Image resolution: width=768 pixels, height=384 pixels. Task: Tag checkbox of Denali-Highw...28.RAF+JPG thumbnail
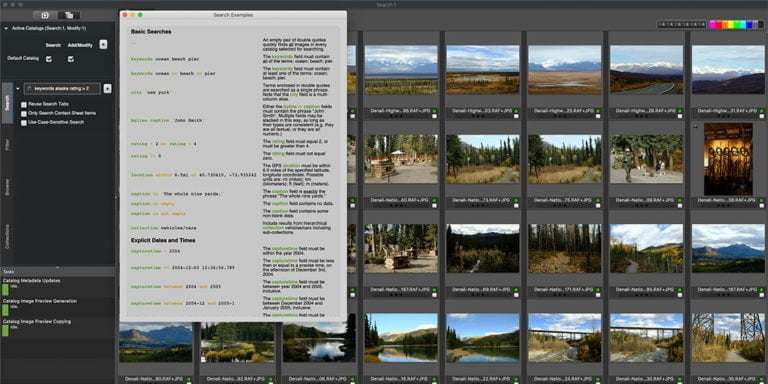679,117
